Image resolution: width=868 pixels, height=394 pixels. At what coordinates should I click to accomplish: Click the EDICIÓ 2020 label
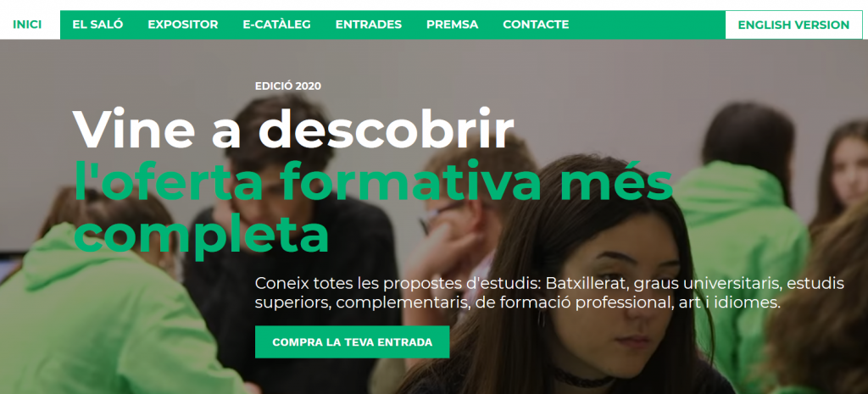pyautogui.click(x=288, y=86)
